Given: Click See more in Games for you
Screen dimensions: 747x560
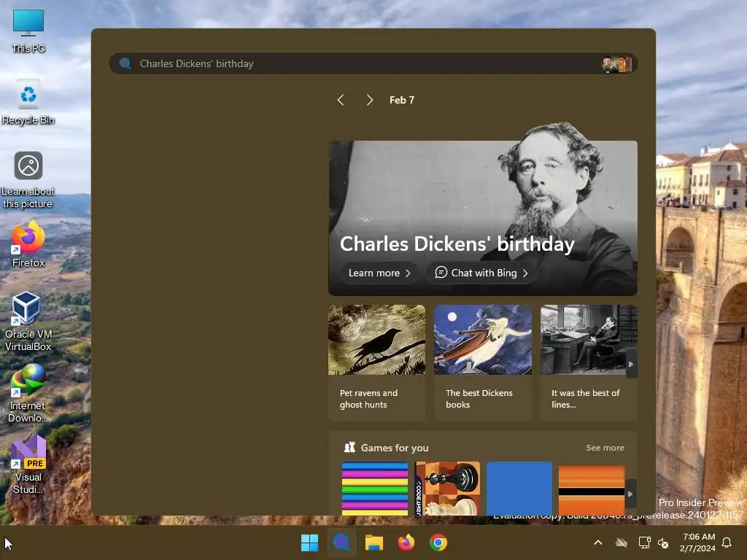Looking at the screenshot, I should click(605, 448).
